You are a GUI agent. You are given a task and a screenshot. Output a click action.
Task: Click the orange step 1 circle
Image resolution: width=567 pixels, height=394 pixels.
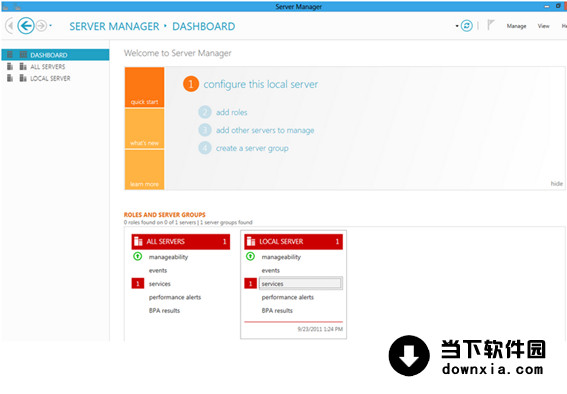(191, 84)
